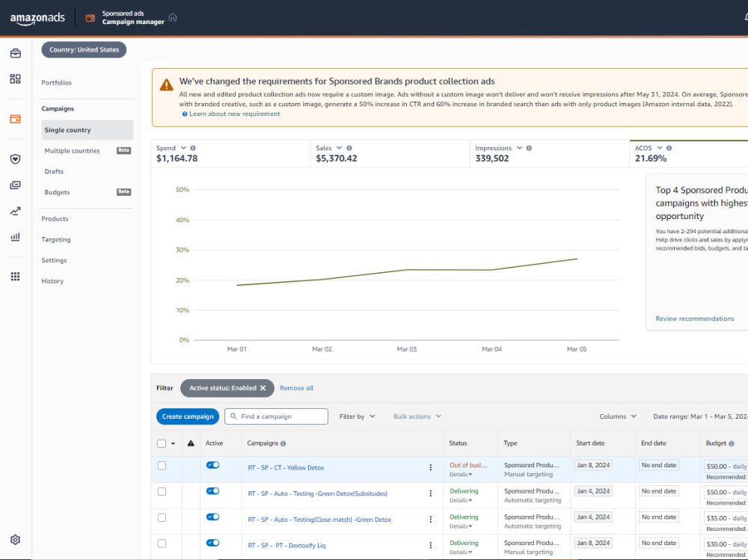Open the home icon beside Campaign manager
The image size is (748, 560).
[173, 17]
